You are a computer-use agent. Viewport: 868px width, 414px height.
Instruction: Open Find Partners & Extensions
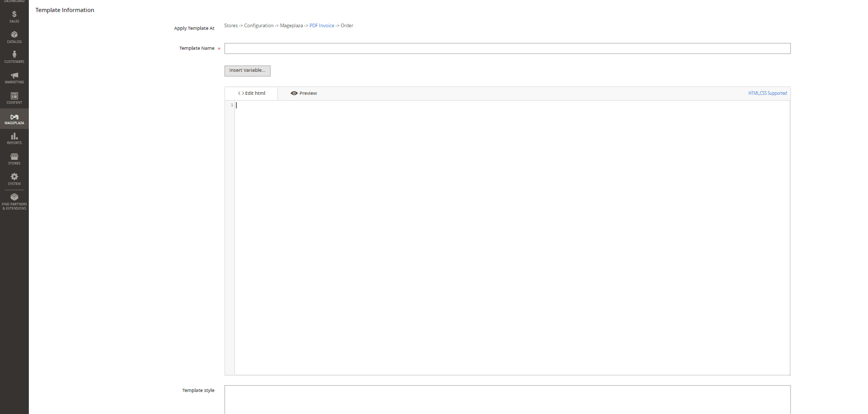click(14, 201)
